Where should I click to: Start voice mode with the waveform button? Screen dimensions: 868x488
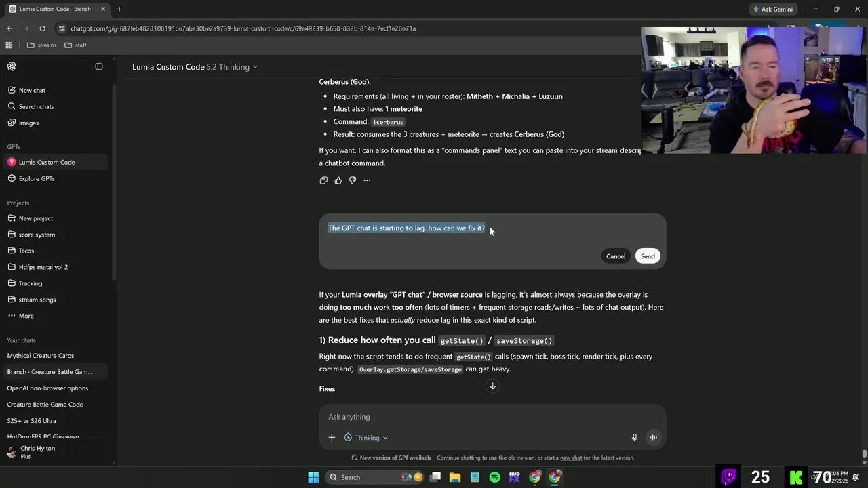(654, 438)
